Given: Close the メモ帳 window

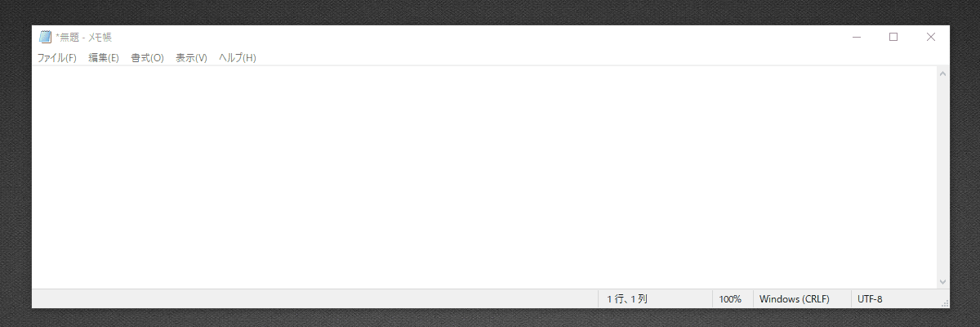Looking at the screenshot, I should tap(931, 37).
